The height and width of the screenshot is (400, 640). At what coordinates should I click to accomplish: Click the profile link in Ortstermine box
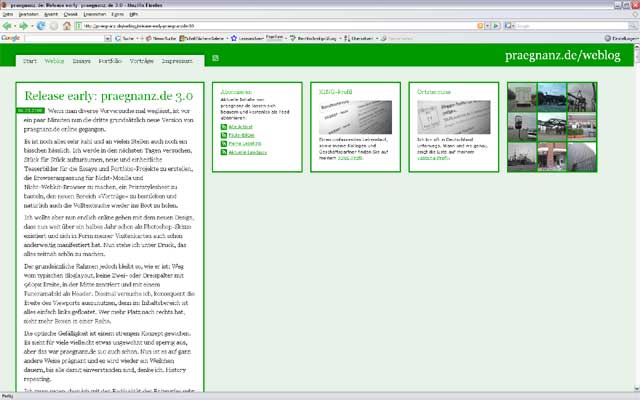point(433,158)
